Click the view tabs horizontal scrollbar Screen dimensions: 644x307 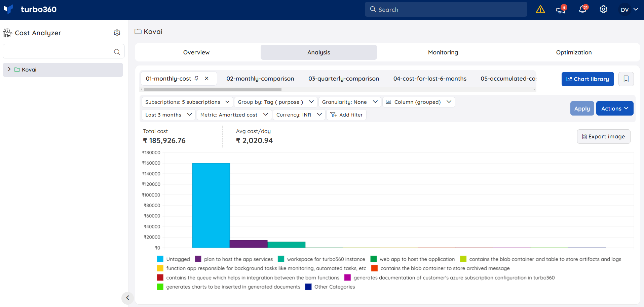coord(213,89)
